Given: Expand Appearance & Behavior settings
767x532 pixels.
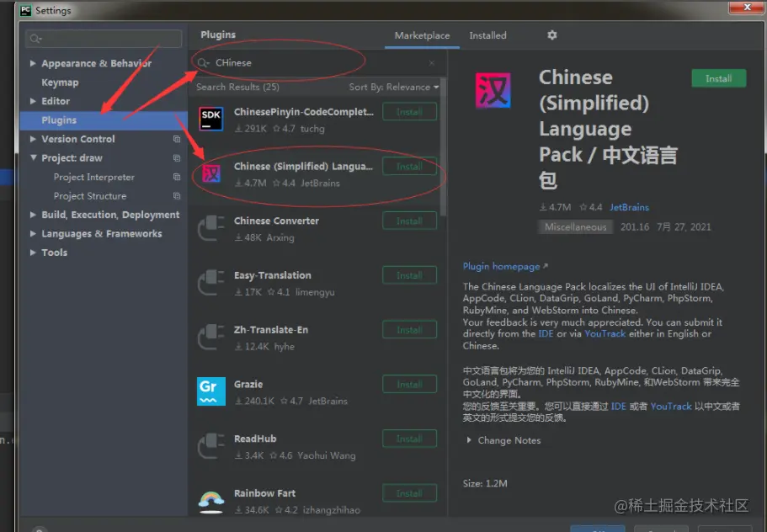Looking at the screenshot, I should tap(33, 63).
